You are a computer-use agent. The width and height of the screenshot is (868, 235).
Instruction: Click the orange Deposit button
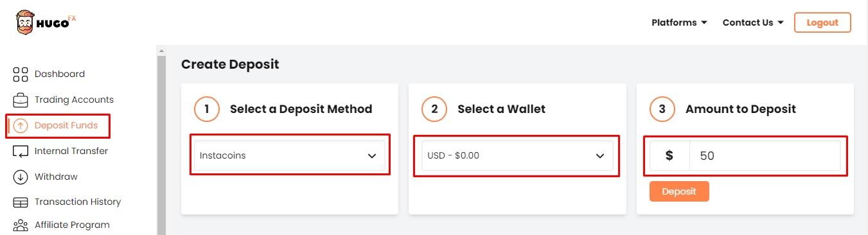[x=679, y=191]
